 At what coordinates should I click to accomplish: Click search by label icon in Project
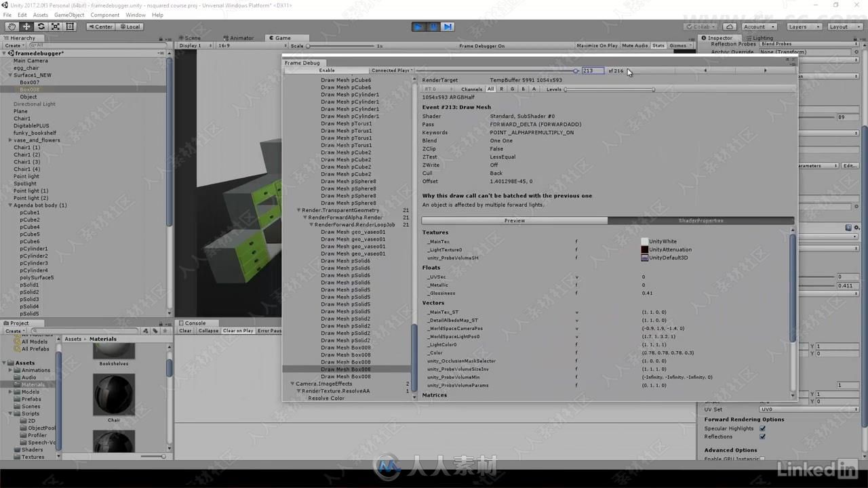155,331
